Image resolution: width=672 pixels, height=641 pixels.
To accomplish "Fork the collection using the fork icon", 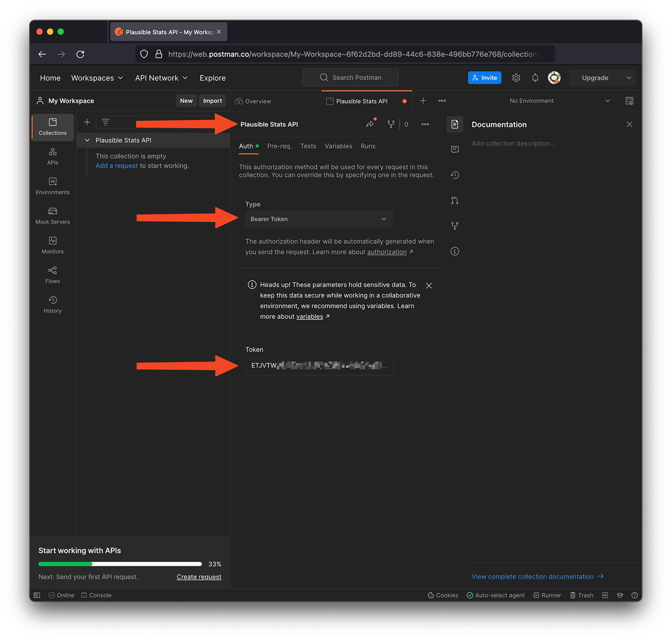I will (x=391, y=124).
